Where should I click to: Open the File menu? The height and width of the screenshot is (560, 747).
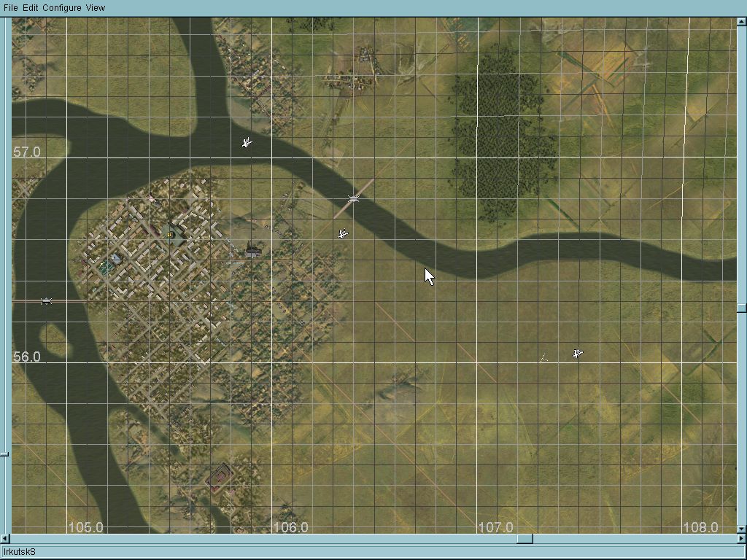[10, 7]
